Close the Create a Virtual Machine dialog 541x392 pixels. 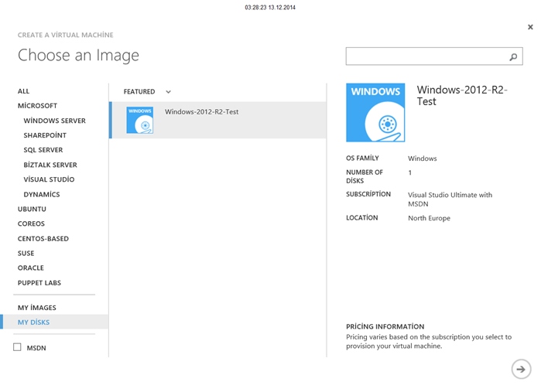530,27
